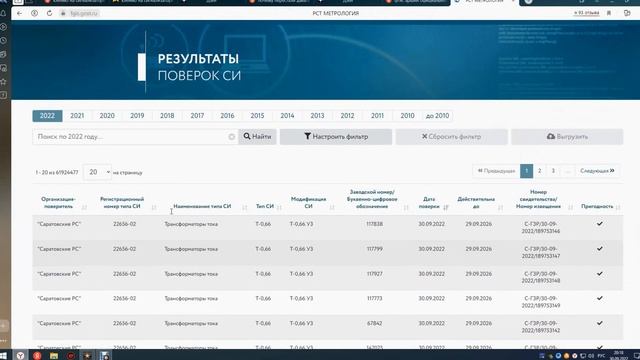Sort by Организация-поверитель column arrows

tap(84, 207)
